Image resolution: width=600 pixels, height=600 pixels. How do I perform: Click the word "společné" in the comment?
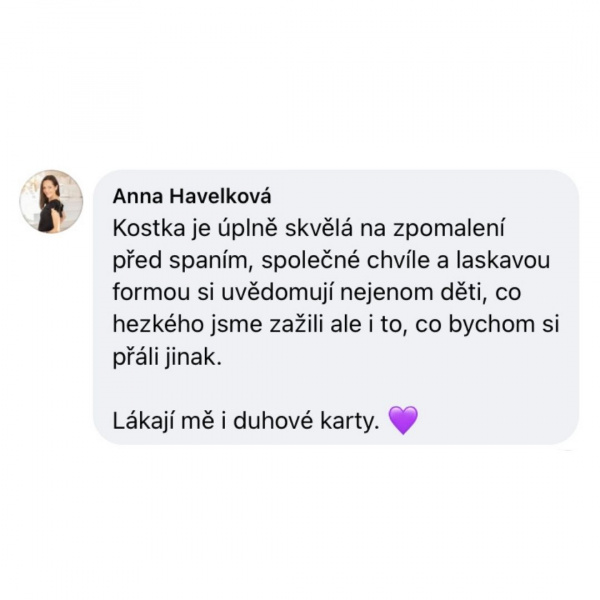pyautogui.click(x=311, y=262)
